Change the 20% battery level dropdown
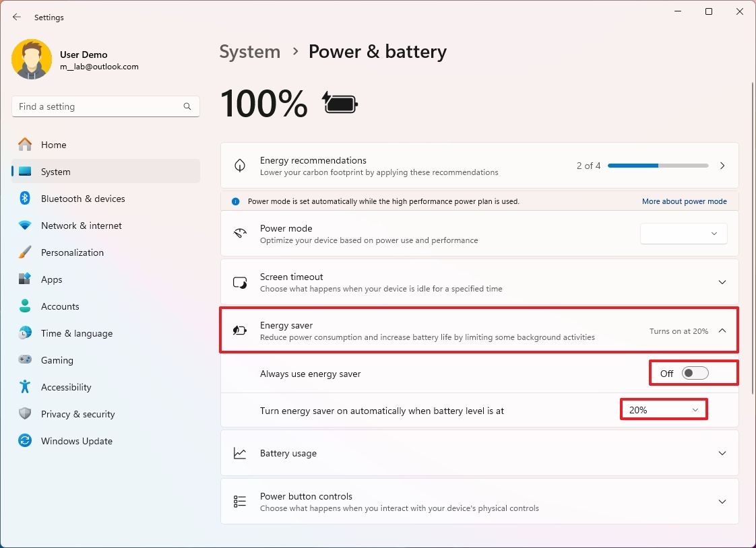 click(664, 409)
